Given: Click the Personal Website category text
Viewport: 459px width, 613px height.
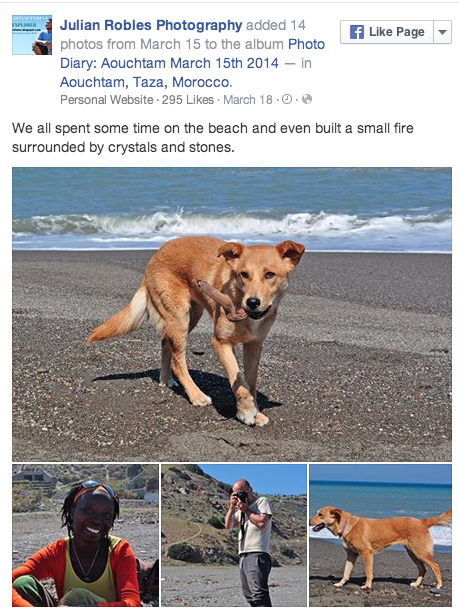Looking at the screenshot, I should tap(106, 100).
